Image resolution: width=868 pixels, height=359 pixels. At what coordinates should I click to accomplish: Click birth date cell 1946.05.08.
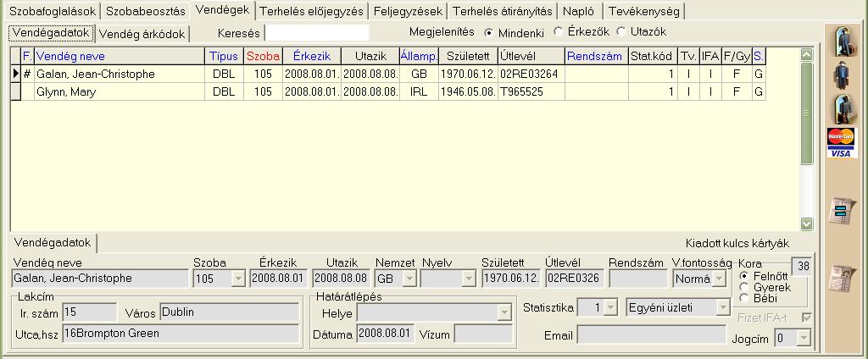[468, 91]
